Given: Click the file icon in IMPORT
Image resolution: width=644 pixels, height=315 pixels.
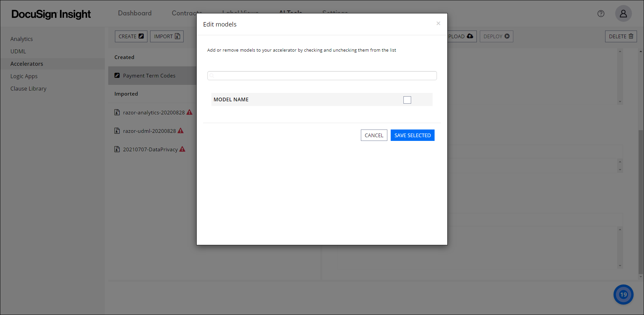Looking at the screenshot, I should pos(178,36).
